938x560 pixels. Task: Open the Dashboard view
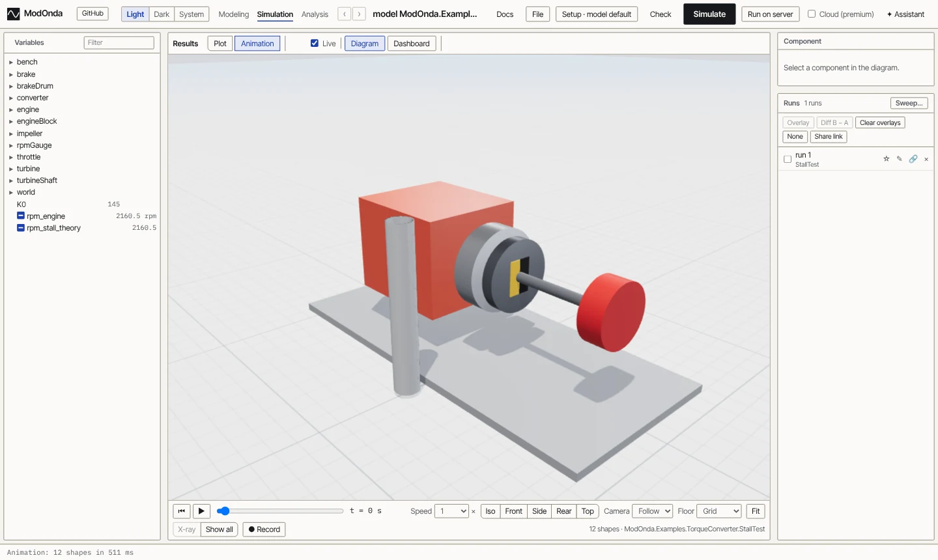(x=412, y=44)
